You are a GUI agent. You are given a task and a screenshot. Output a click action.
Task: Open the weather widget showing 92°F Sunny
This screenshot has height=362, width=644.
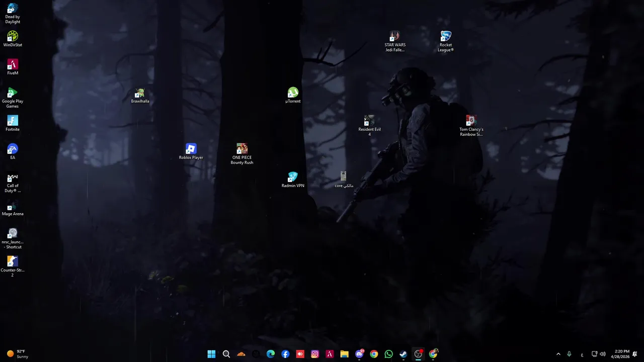coord(18,354)
